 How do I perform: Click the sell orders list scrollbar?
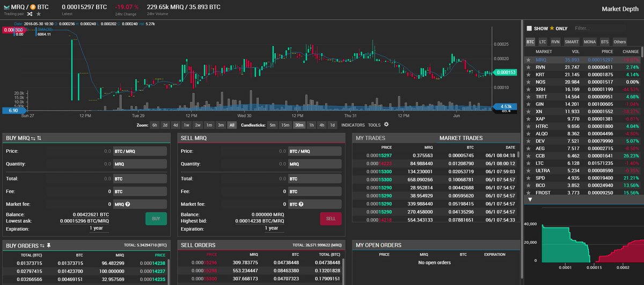(344, 272)
